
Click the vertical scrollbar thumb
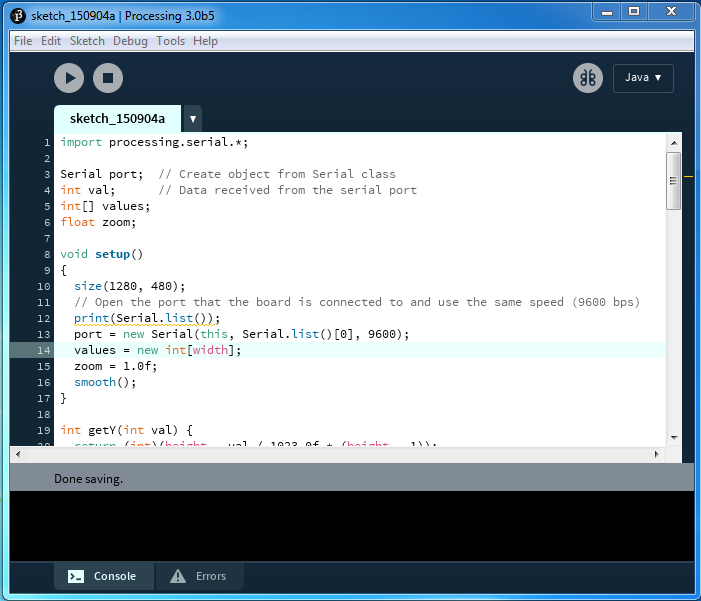[673, 181]
